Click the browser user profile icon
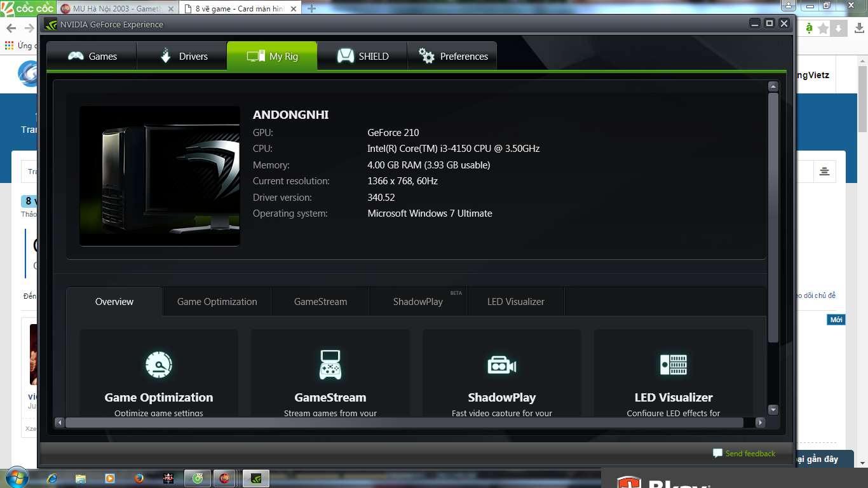The image size is (868, 488). click(x=789, y=5)
